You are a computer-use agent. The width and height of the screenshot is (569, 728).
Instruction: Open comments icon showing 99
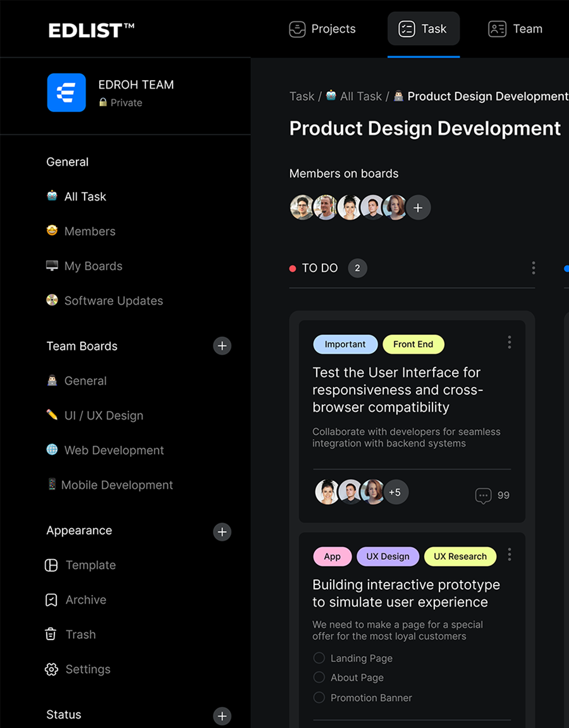(483, 495)
